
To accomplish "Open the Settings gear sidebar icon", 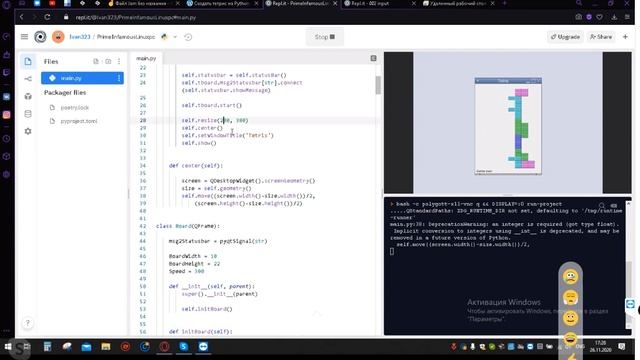I will click(x=28, y=131).
